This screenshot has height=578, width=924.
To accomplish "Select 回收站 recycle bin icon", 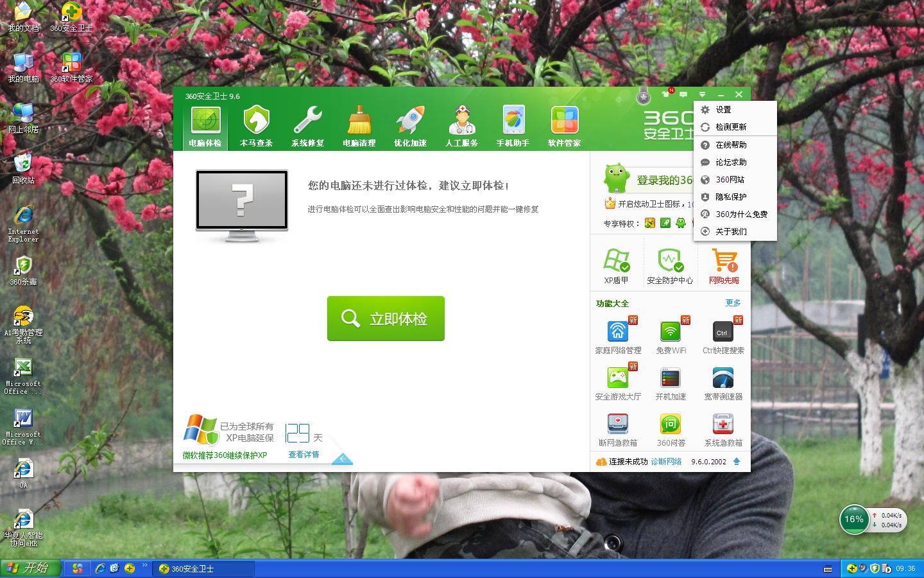I will point(23,169).
